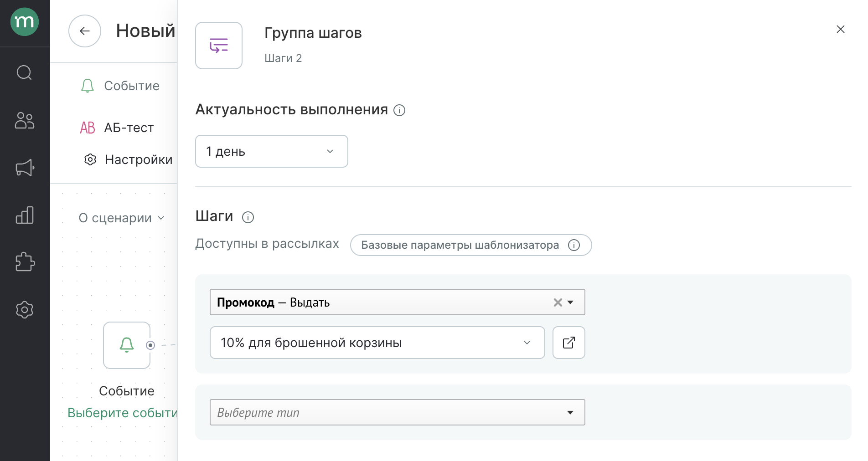Screen dimensions: 868x461
Task: Click the Доступны в рассылках label
Action: click(x=267, y=244)
